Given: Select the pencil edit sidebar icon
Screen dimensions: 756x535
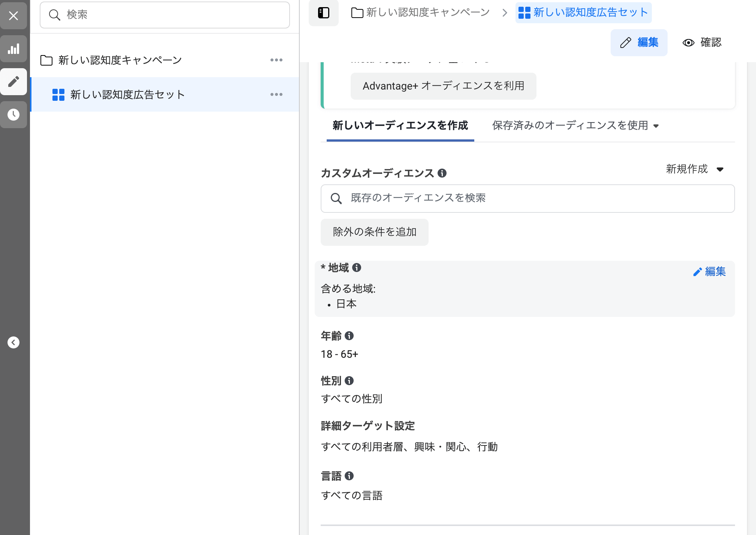Looking at the screenshot, I should tap(13, 82).
